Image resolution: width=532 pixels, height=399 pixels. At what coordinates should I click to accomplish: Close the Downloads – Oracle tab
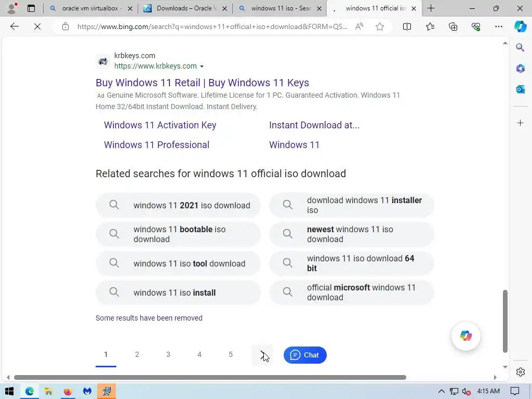pos(224,8)
